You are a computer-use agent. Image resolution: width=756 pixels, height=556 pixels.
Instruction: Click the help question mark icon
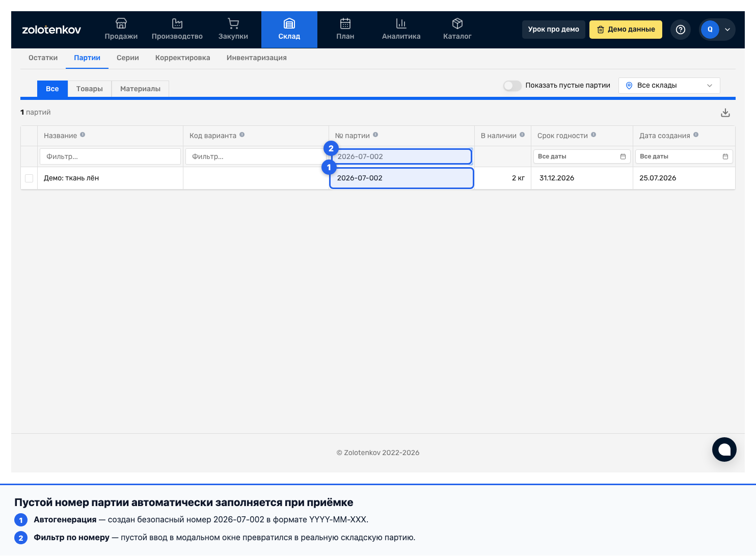(681, 30)
